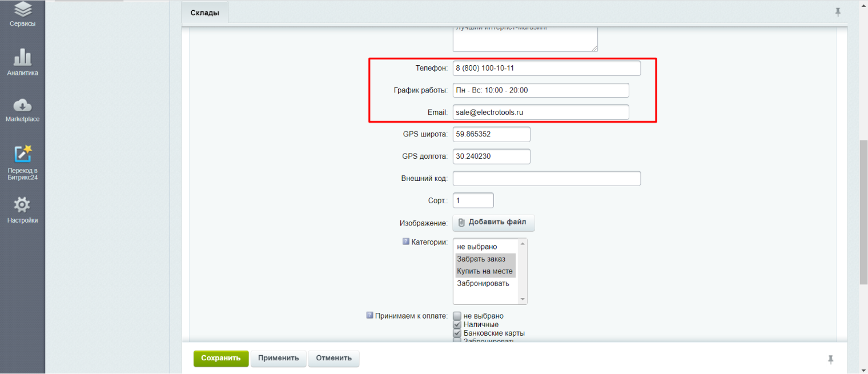Check the не выбрано payment checkbox

pos(457,316)
